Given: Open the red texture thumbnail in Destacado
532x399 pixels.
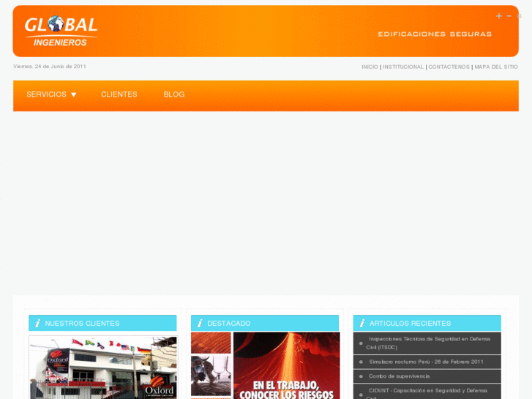Looking at the screenshot, I should [x=211, y=343].
